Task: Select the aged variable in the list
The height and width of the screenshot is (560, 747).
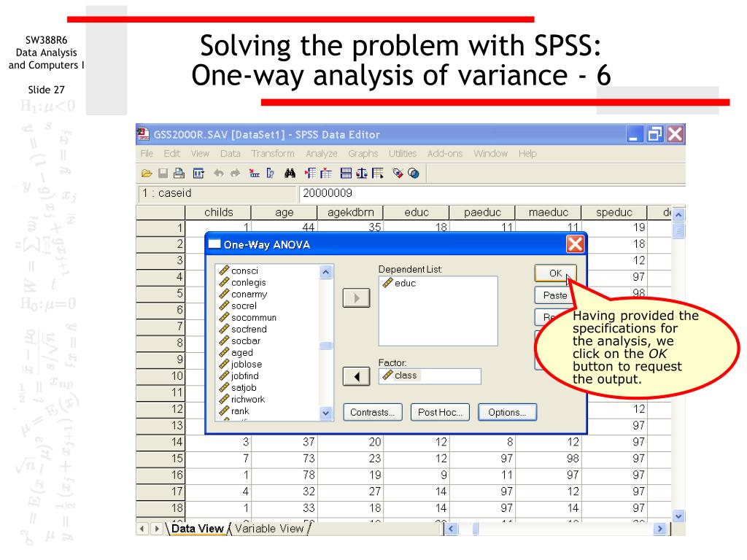Action: [x=236, y=352]
